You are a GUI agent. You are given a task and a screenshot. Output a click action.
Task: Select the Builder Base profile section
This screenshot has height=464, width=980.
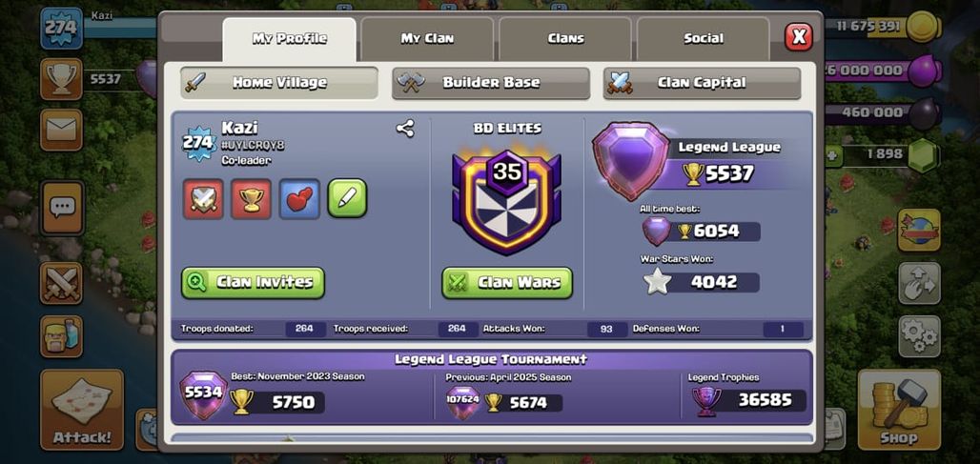[491, 83]
